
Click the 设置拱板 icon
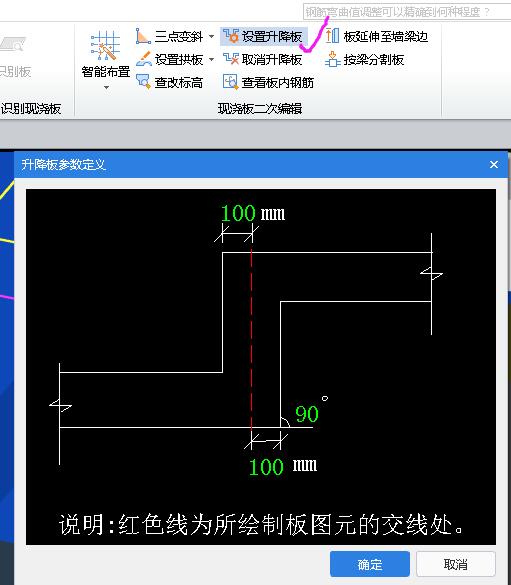point(144,59)
